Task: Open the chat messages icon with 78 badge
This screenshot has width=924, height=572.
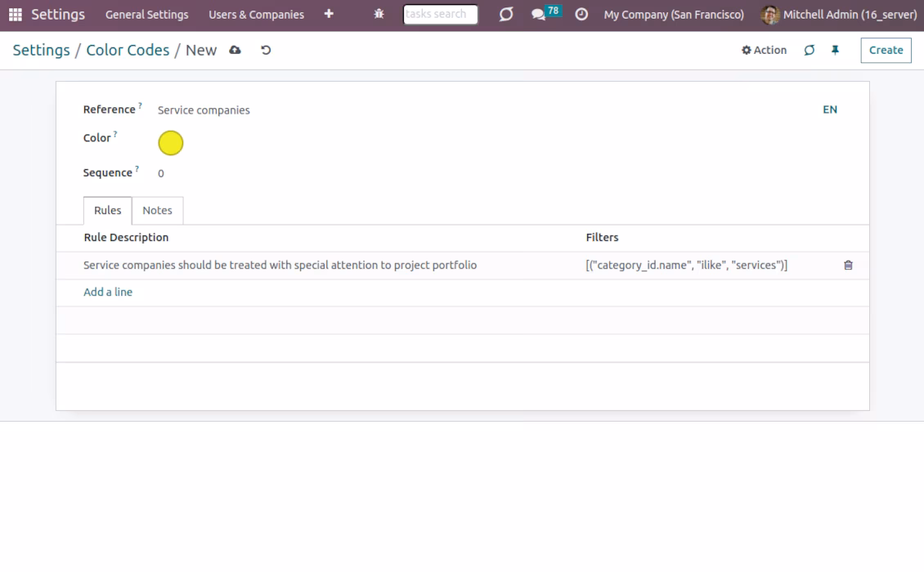Action: [x=545, y=14]
